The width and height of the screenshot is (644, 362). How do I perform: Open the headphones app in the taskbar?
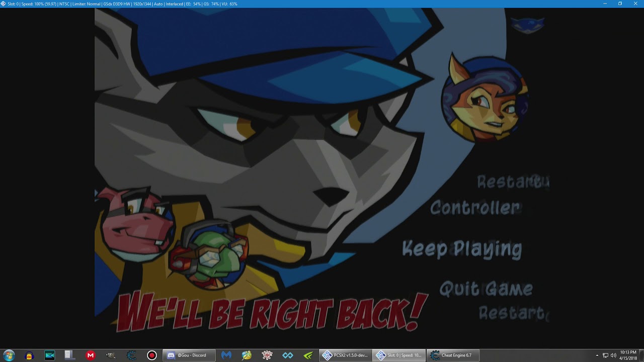point(29,355)
